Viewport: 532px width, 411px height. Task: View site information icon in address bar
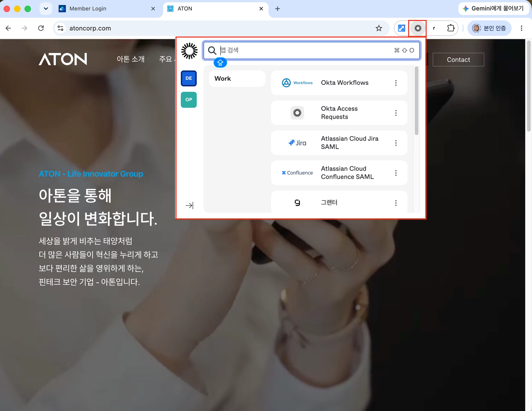(61, 28)
